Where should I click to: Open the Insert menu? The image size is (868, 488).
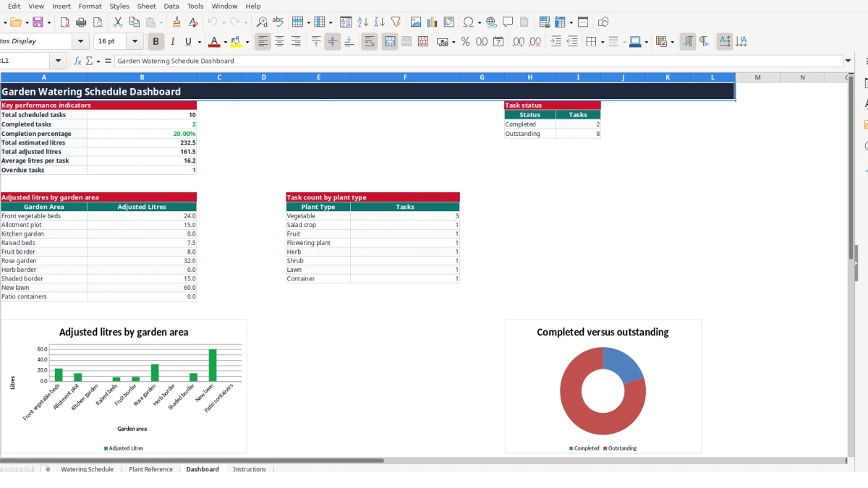61,6
